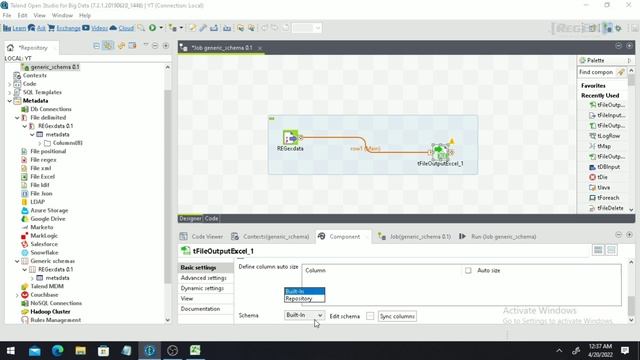Click the palette vertical scrollbar
Image resolution: width=640 pixels, height=360 pixels.
pos(631,80)
